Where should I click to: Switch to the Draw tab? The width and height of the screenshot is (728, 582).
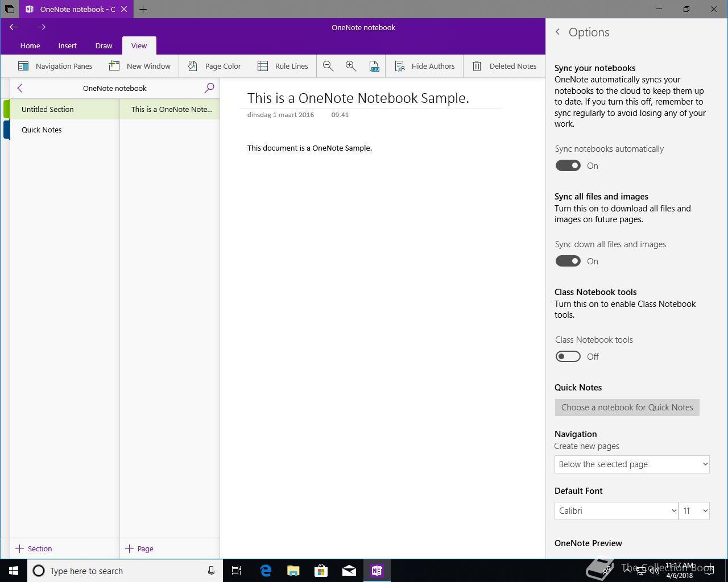(104, 45)
